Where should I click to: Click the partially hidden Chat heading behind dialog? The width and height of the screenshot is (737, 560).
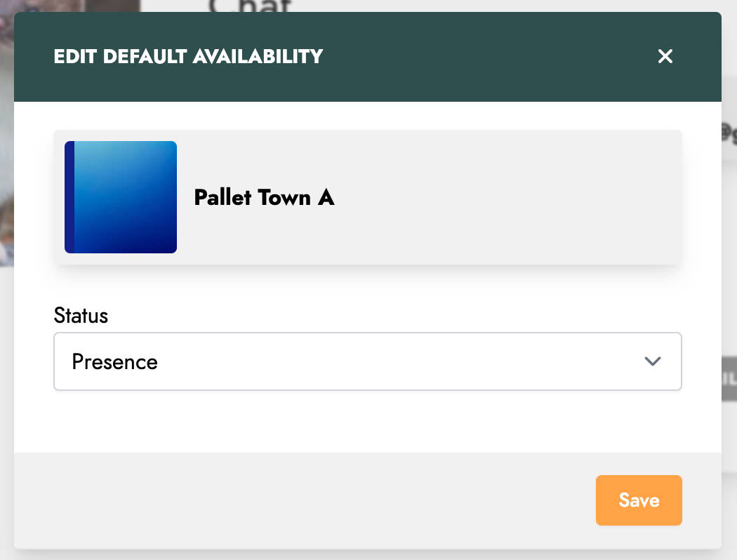pyautogui.click(x=250, y=6)
